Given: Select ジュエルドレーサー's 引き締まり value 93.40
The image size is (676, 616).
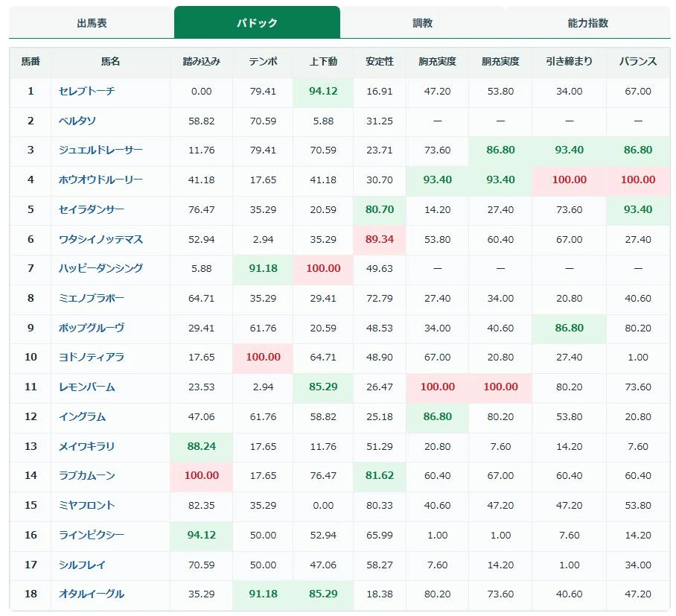Looking at the screenshot, I should click(569, 150).
